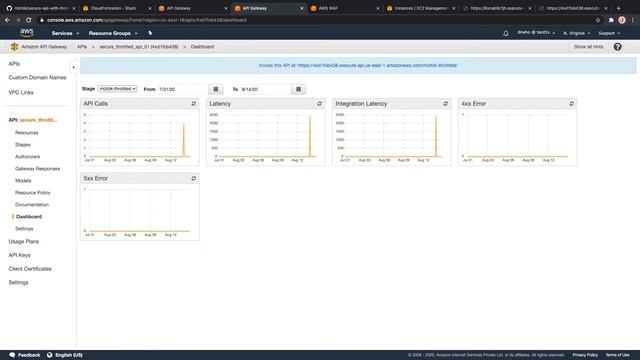Open Authorizers in the API sidebar

point(27,156)
